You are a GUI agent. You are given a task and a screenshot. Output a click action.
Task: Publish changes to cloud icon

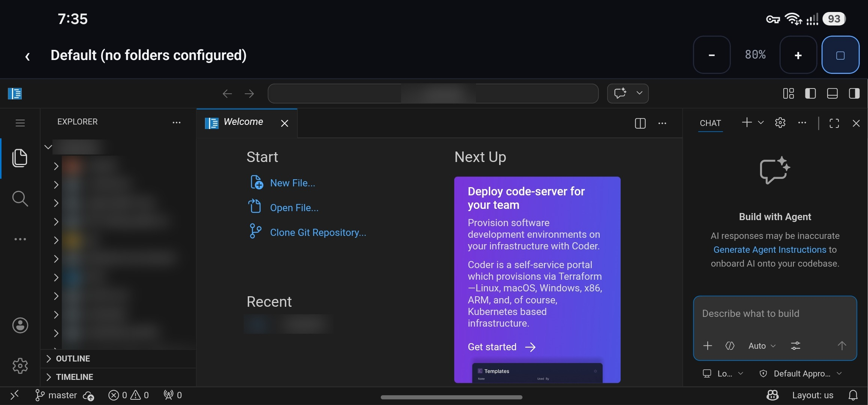click(x=88, y=396)
